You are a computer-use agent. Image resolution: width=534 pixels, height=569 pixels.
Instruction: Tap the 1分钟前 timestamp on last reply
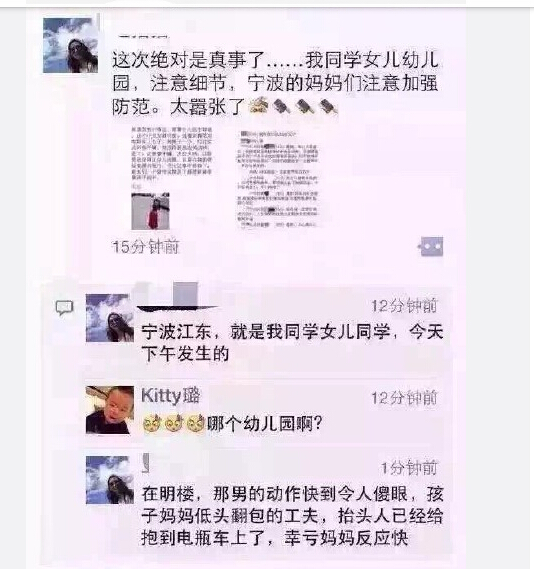409,468
